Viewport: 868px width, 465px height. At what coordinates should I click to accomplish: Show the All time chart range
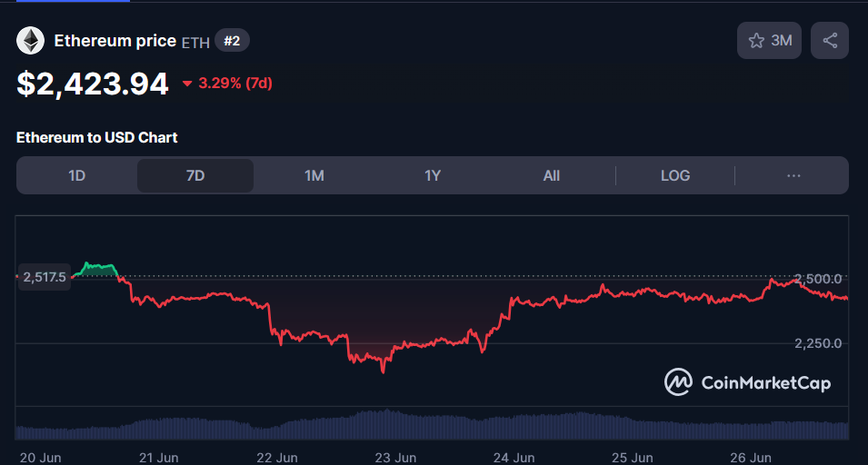point(552,176)
